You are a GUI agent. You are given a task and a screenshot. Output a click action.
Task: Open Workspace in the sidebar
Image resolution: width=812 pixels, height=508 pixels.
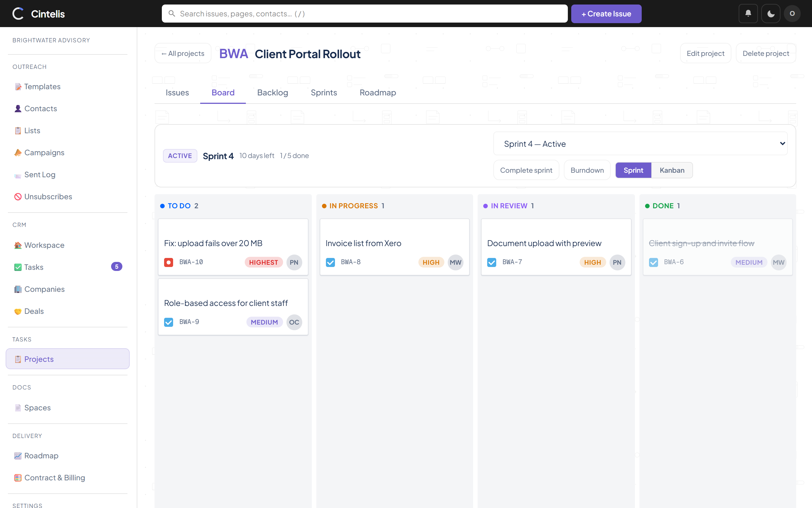pos(68,245)
